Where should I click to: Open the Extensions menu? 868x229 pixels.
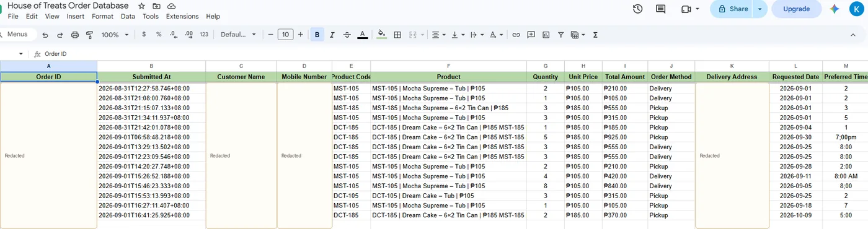[182, 17]
